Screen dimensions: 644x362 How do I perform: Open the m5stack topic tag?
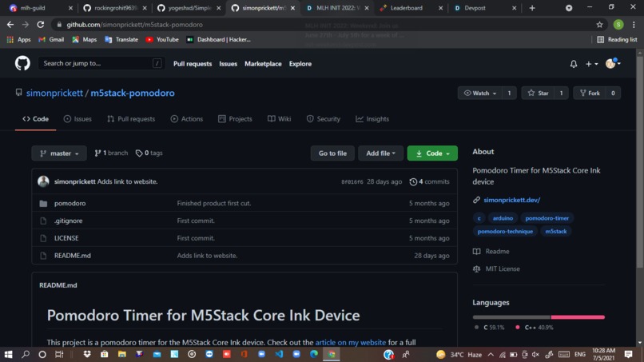click(x=556, y=231)
